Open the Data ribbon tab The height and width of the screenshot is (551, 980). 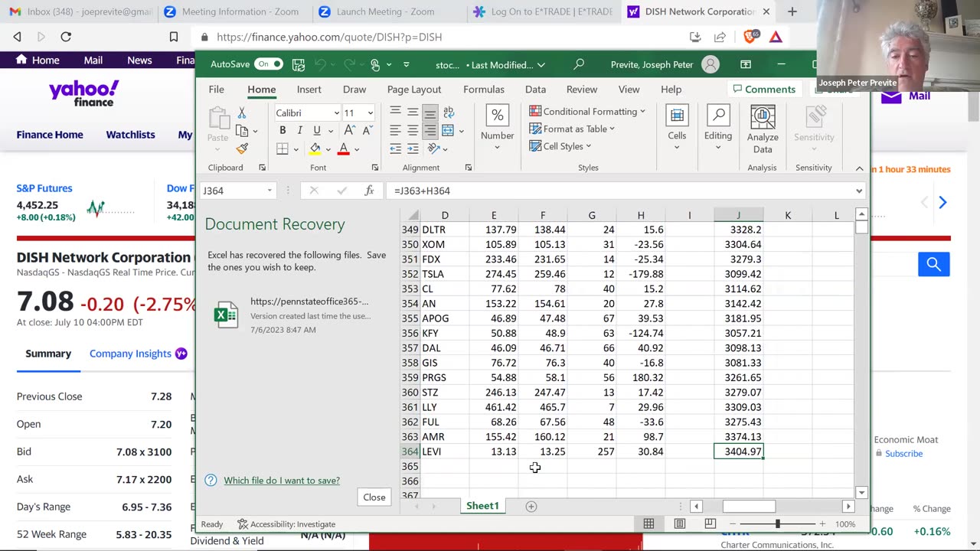pyautogui.click(x=535, y=90)
